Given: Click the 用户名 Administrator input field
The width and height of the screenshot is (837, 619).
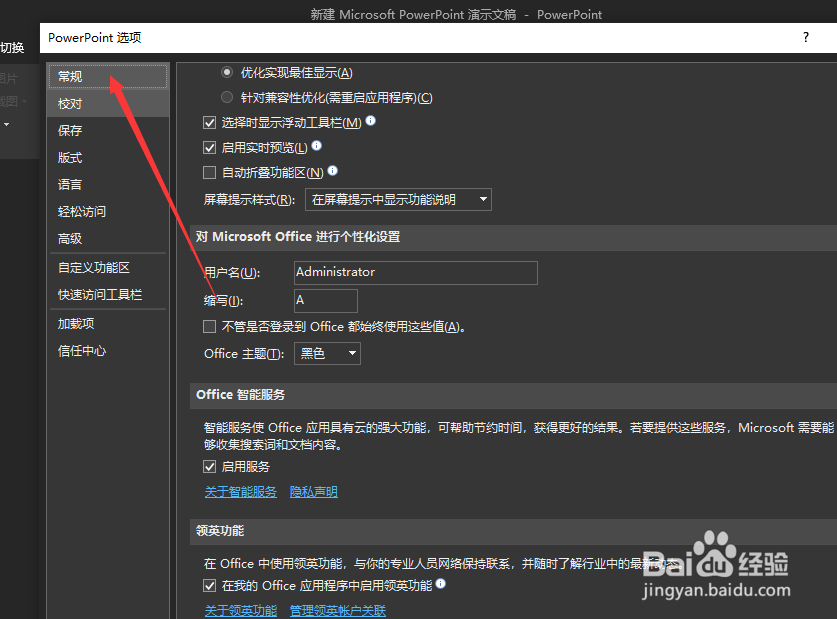Looking at the screenshot, I should pos(415,273).
